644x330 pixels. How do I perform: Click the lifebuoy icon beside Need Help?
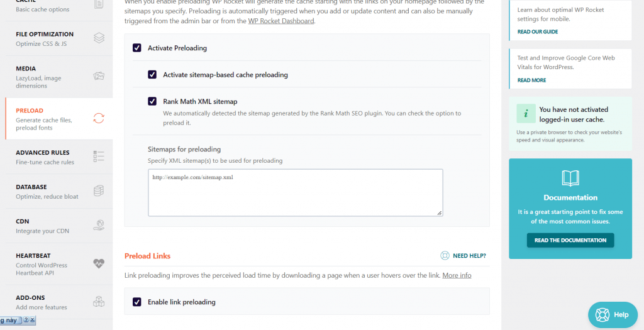(x=445, y=256)
